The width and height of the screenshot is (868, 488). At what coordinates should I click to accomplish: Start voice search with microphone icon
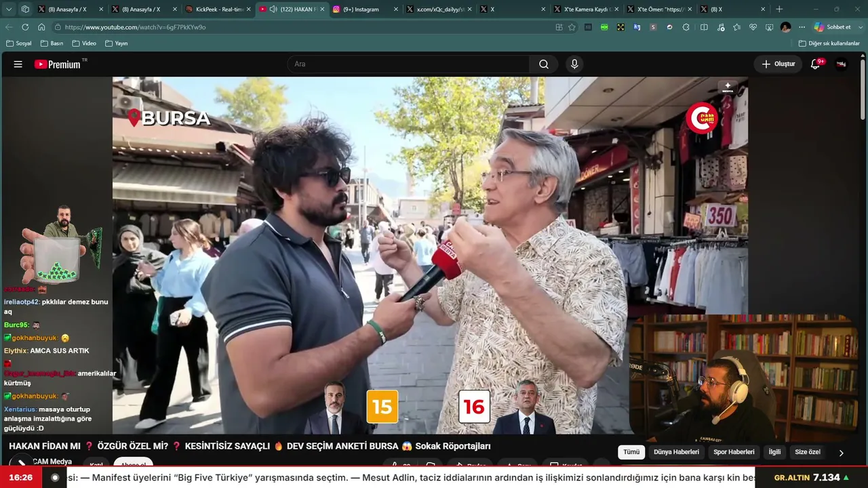[574, 64]
